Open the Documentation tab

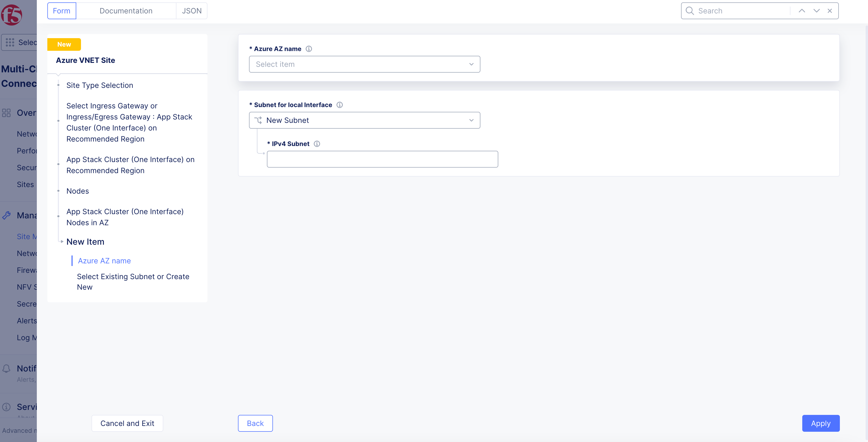126,11
